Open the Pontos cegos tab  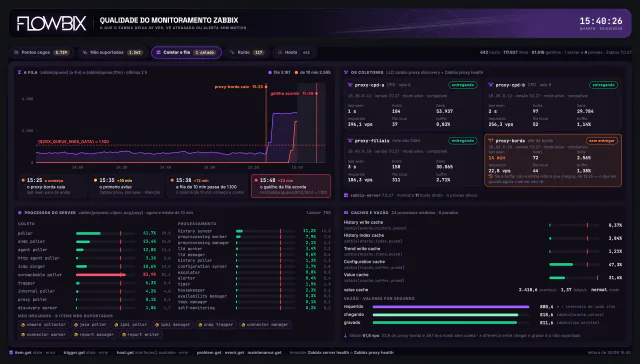[42, 53]
